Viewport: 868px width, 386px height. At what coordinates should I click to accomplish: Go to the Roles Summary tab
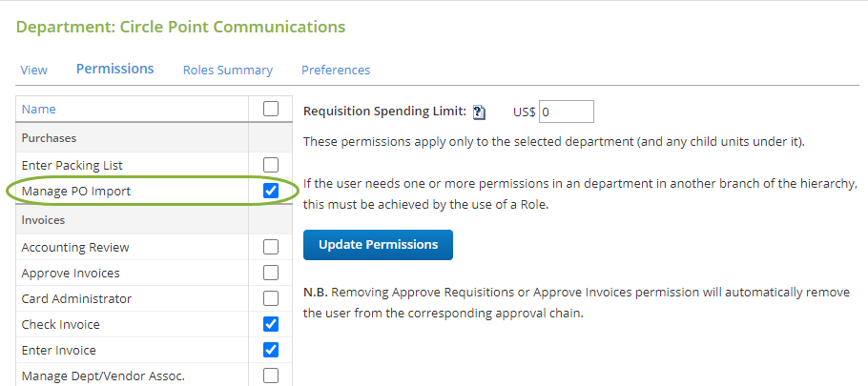click(x=228, y=71)
